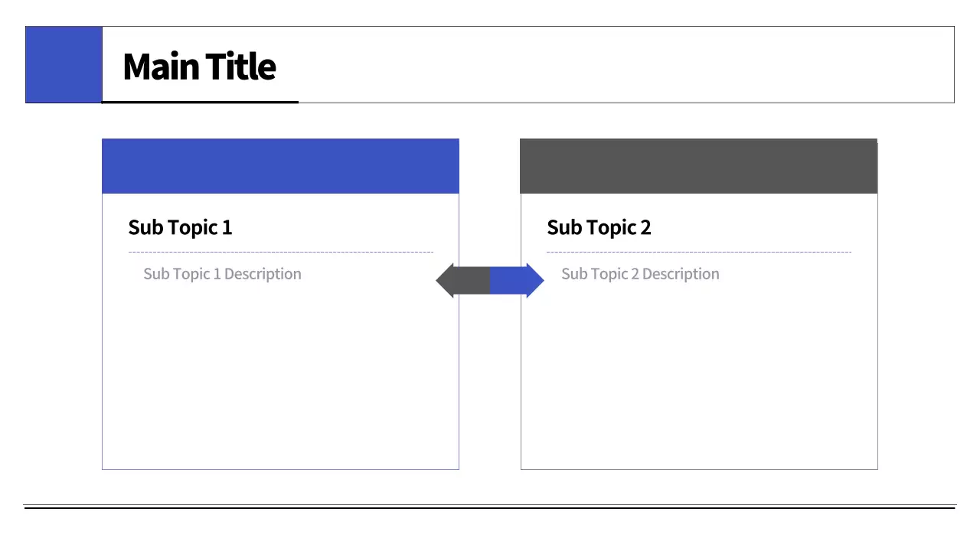This screenshot has width=980, height=551.
Task: Click the empty area inside the title box
Action: [x=612, y=65]
